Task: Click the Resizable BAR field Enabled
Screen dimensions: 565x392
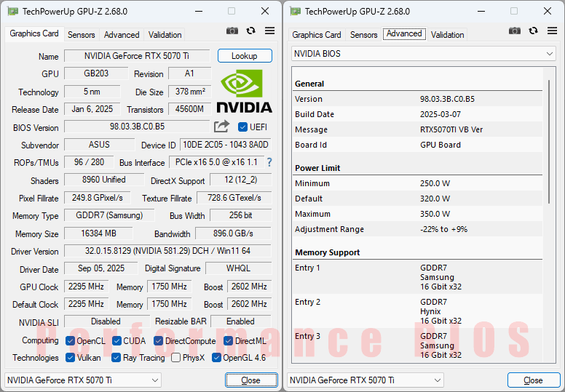Action: 241,321
